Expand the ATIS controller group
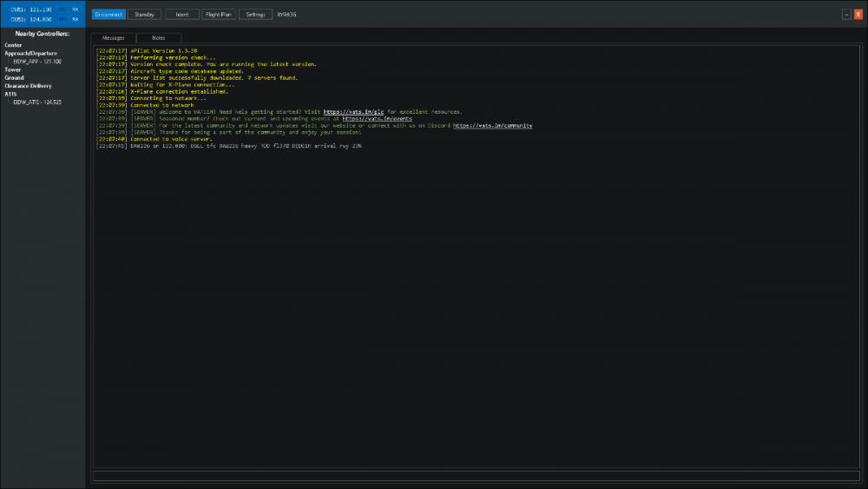The height and width of the screenshot is (489, 868). click(x=11, y=94)
